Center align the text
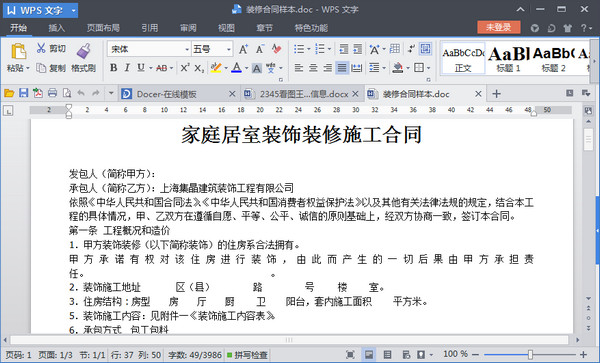 pyautogui.click(x=313, y=68)
